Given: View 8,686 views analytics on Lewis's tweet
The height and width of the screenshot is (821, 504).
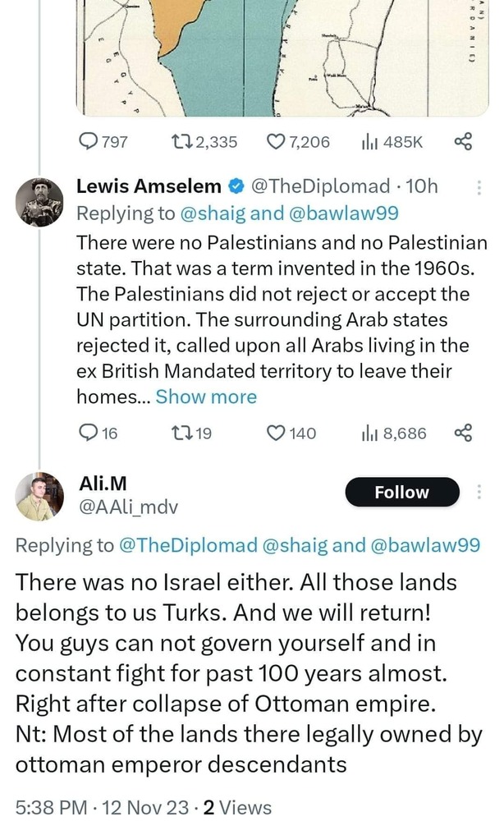Looking at the screenshot, I should point(369,433).
